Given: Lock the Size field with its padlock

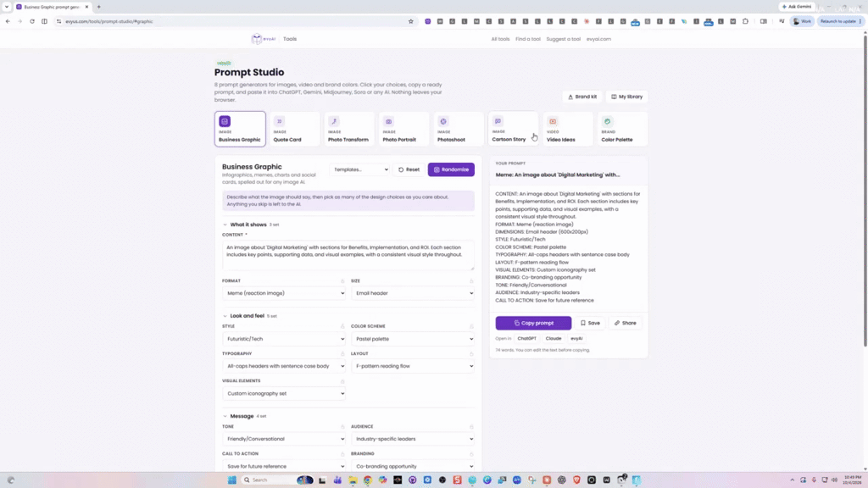Looking at the screenshot, I should coord(471,281).
